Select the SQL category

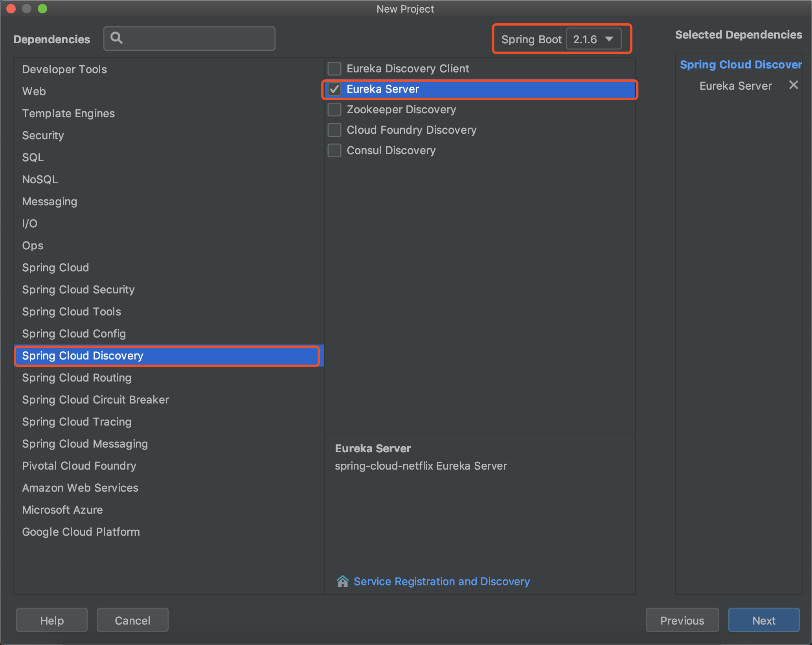coord(169,157)
